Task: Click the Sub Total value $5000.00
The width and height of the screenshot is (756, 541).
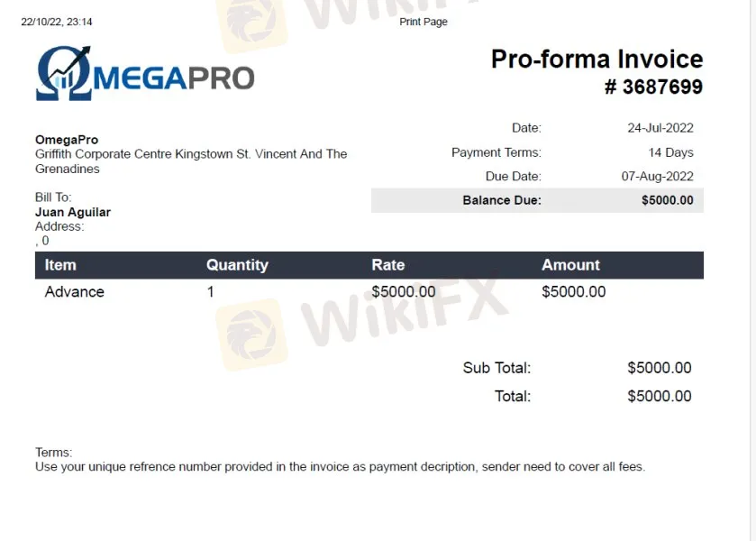Action: [660, 368]
